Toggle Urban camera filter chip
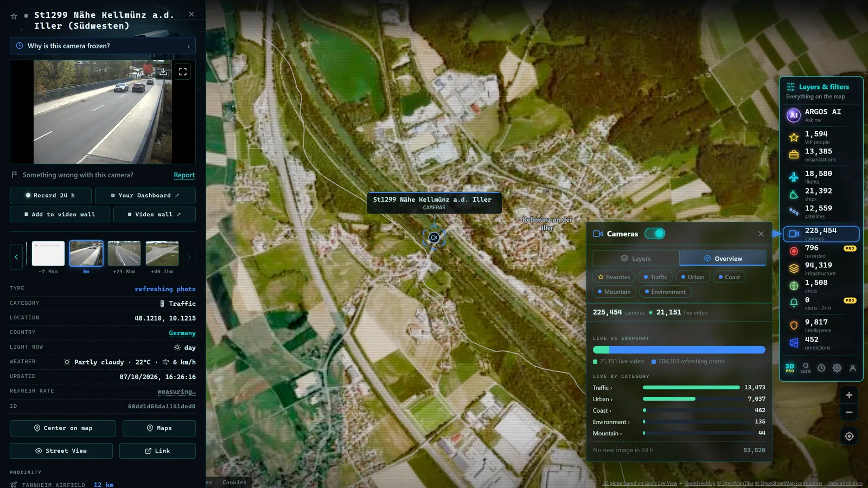 [692, 277]
